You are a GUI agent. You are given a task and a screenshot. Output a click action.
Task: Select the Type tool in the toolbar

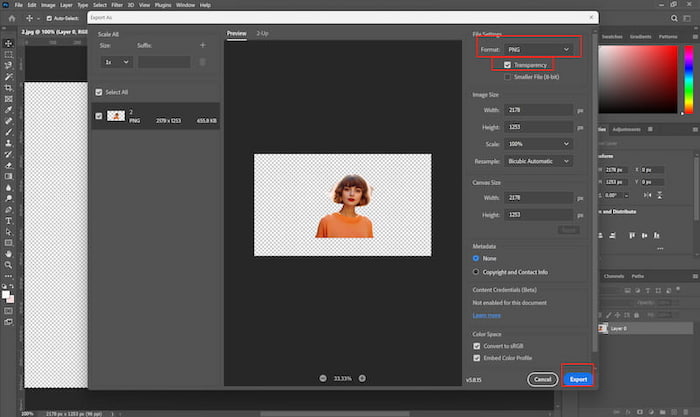[x=9, y=220]
